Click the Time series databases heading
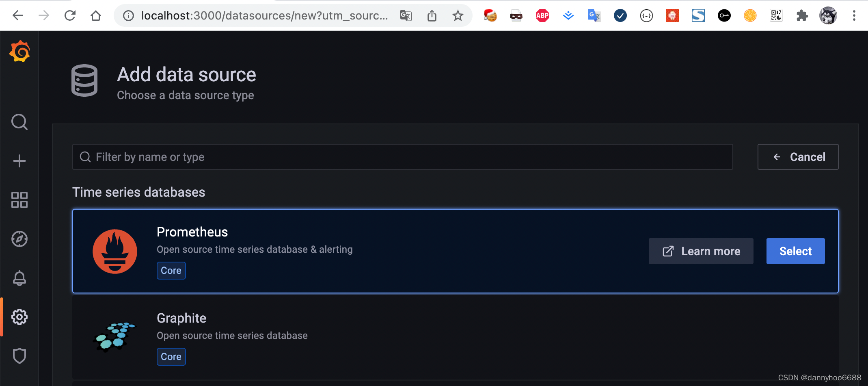868x386 pixels. tap(139, 192)
